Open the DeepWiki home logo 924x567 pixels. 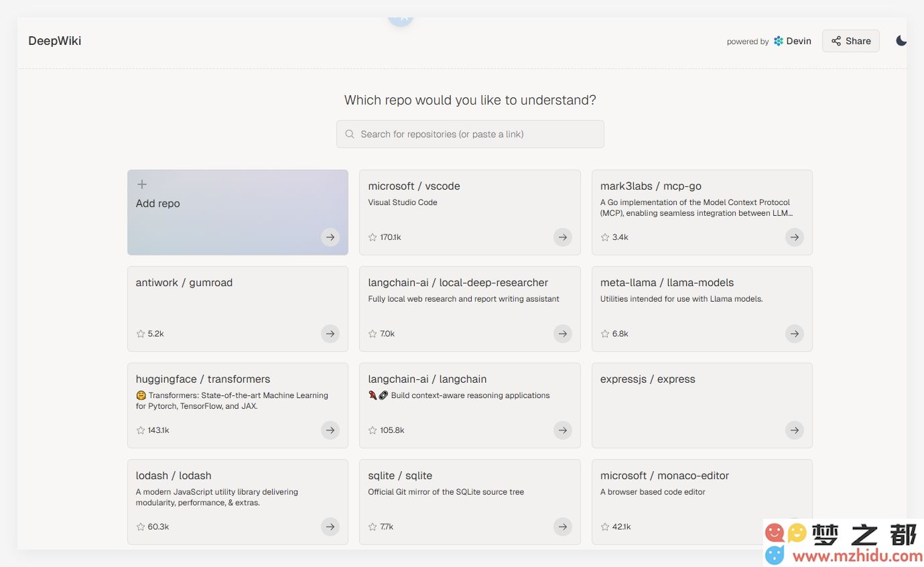[x=55, y=41]
